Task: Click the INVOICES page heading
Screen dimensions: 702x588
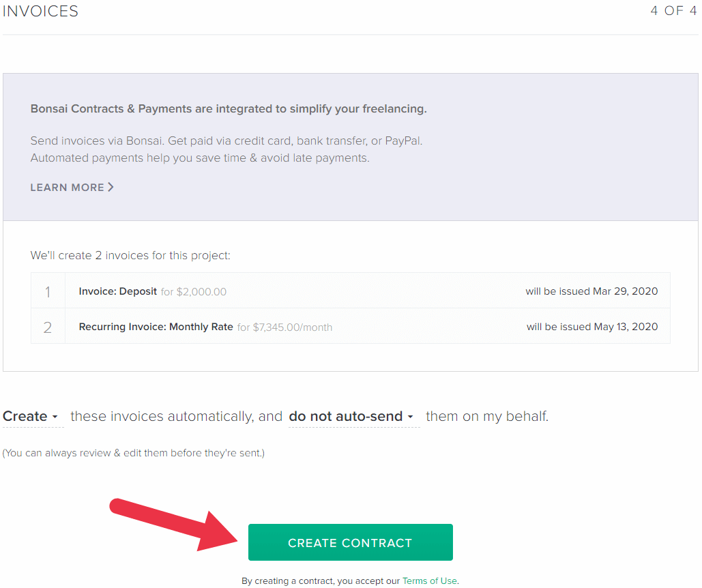Action: [40, 11]
